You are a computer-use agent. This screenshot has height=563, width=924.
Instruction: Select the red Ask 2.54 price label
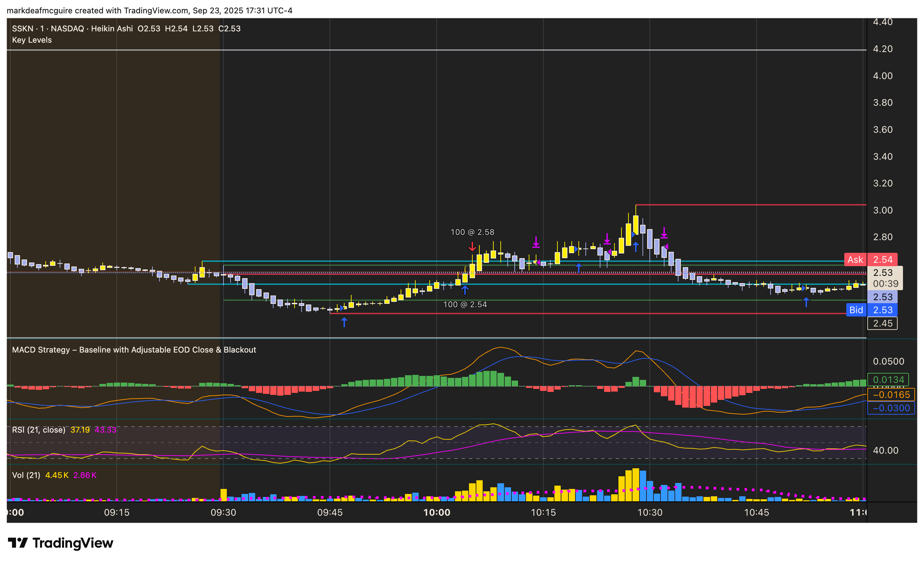[870, 259]
